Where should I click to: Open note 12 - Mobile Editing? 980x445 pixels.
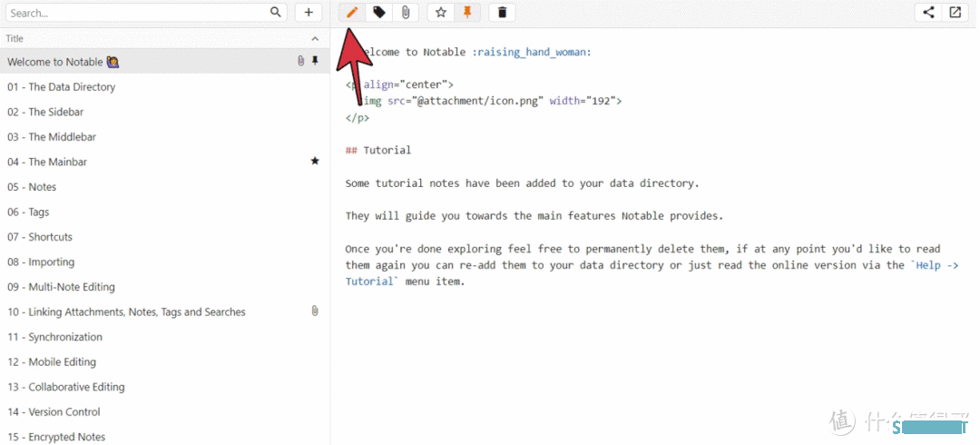[165, 361]
